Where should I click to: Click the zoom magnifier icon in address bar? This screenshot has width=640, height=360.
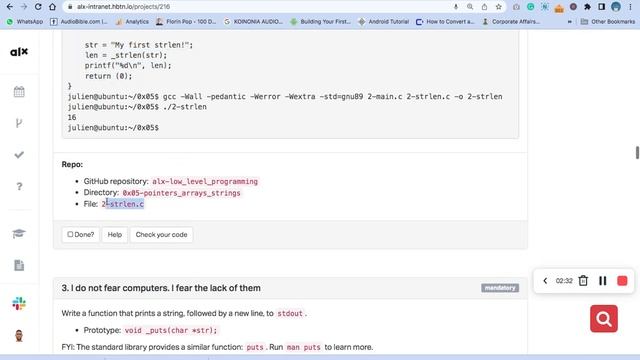point(470,7)
